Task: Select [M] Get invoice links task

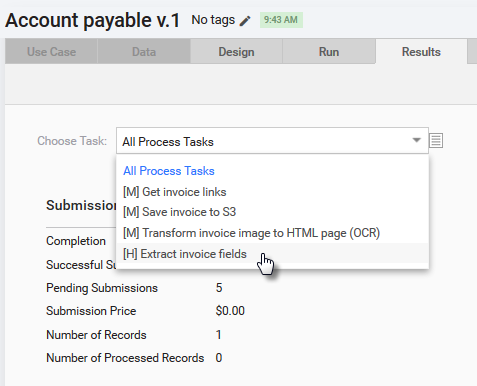Action: [272, 192]
